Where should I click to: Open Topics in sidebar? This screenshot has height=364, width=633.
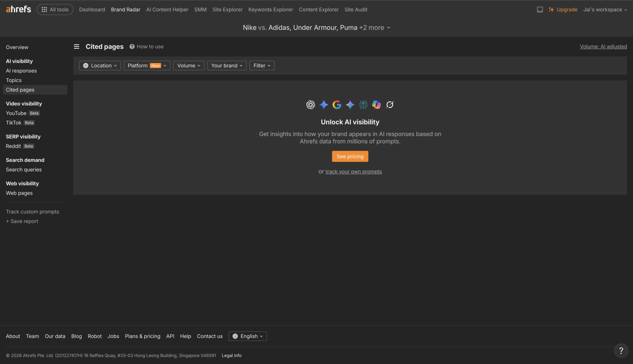(x=14, y=80)
